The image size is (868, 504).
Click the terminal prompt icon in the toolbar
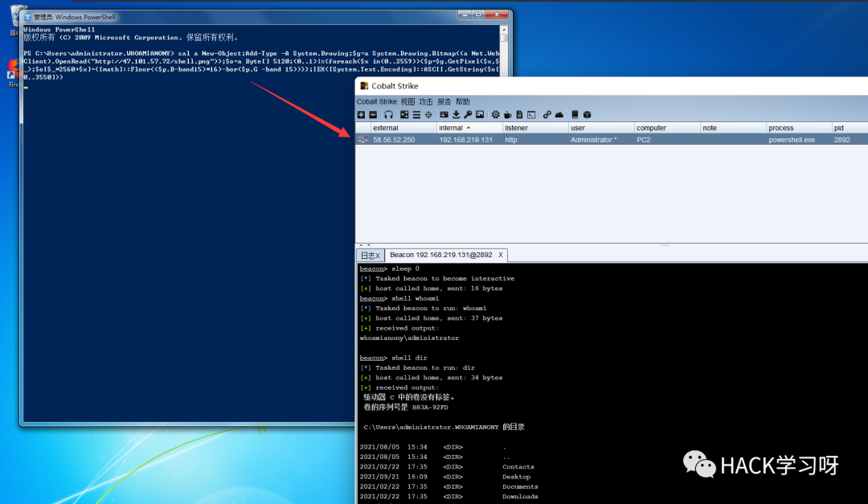click(531, 115)
